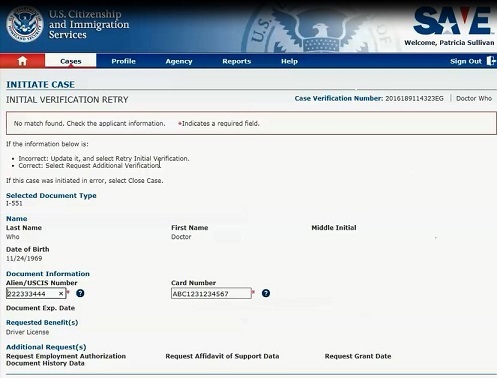Click the First Name value 'Doctor'
The width and height of the screenshot is (497, 378).
click(x=181, y=237)
